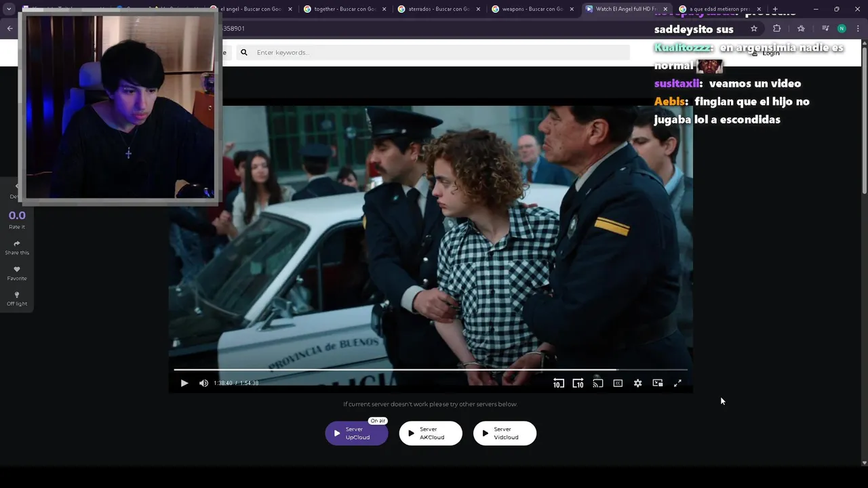868x488 pixels.
Task: Click the chat username Kualitozzz
Action: click(x=682, y=47)
